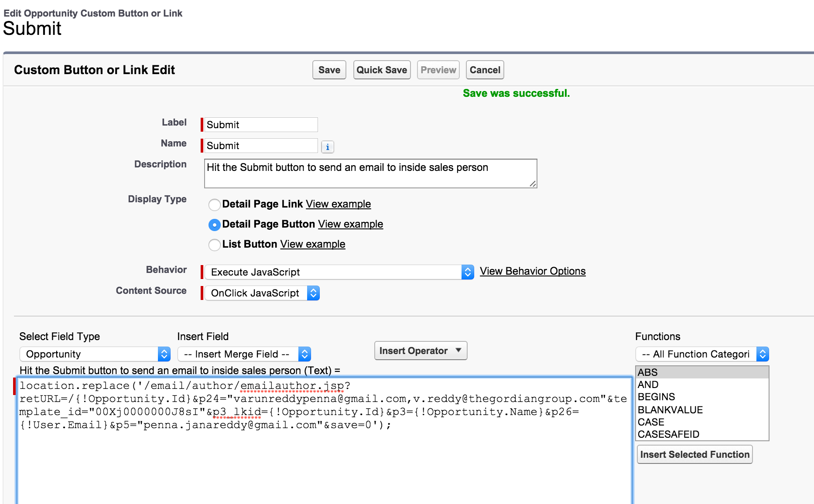Click Insert Selected Function button

pos(694,454)
